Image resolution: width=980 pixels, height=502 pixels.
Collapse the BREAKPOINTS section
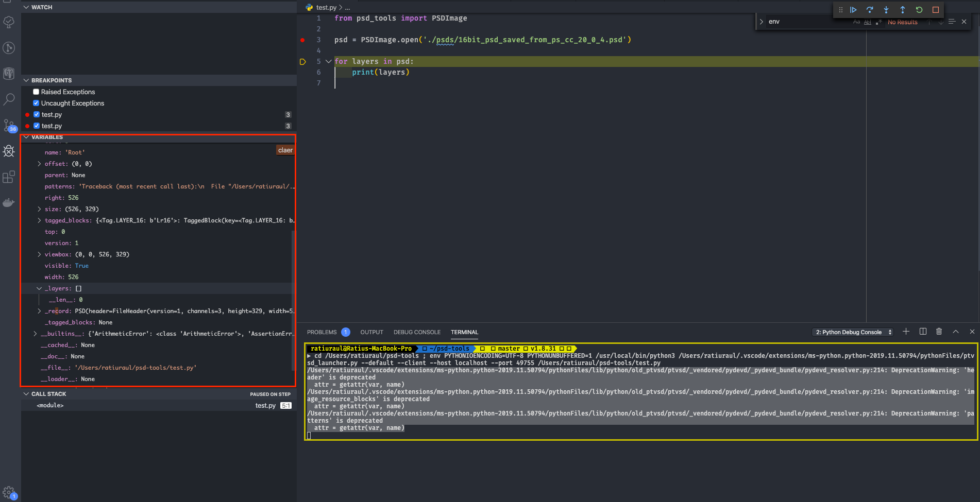pyautogui.click(x=26, y=80)
